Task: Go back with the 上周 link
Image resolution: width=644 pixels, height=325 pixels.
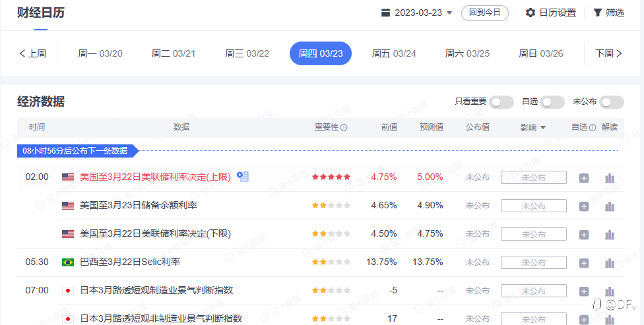Action: coord(32,53)
